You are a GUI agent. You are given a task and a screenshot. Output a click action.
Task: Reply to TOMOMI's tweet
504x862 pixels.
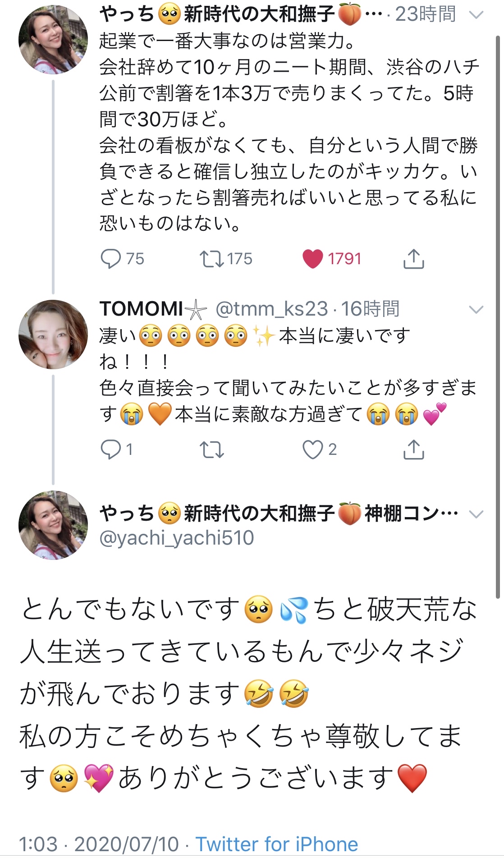[x=111, y=449]
